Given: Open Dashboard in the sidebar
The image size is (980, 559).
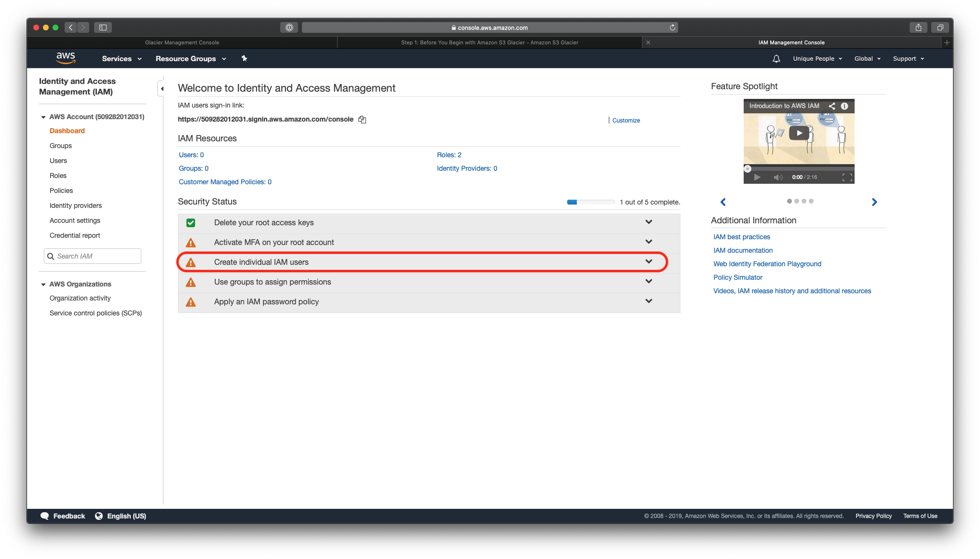Looking at the screenshot, I should click(67, 131).
